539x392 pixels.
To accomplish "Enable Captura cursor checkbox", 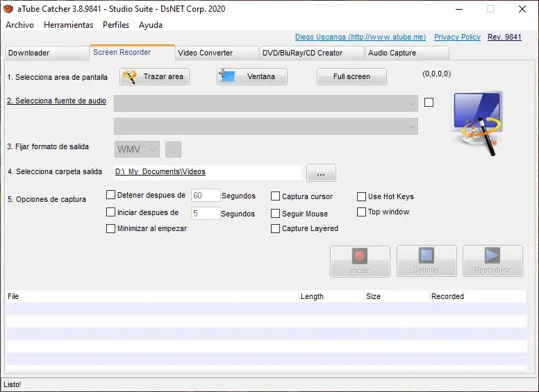I will point(275,196).
